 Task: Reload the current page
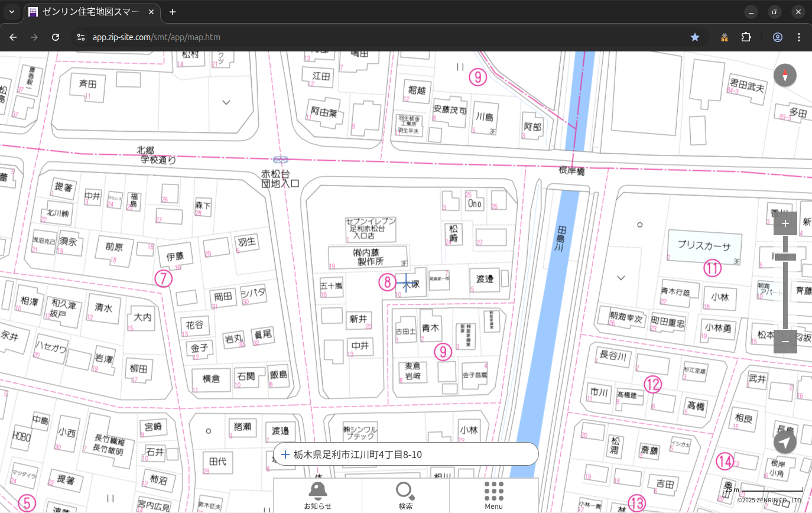click(56, 37)
